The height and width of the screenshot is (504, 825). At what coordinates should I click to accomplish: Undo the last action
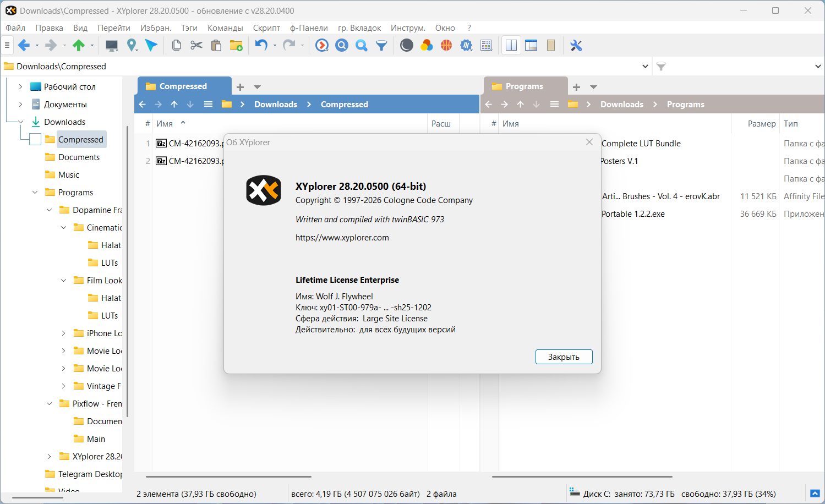coord(261,46)
